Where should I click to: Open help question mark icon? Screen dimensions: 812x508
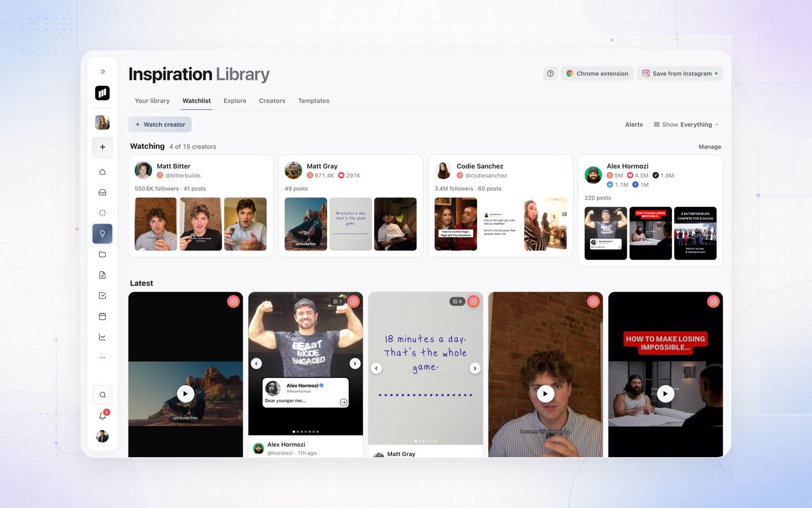tap(550, 74)
